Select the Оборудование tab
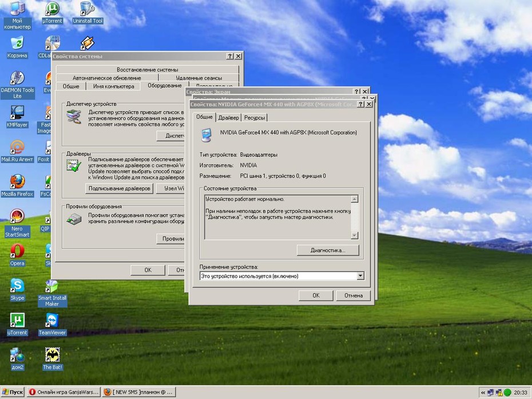 (165, 85)
